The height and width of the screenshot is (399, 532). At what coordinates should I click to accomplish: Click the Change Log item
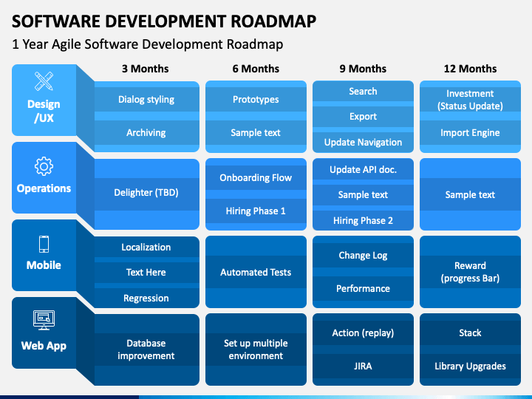363,256
